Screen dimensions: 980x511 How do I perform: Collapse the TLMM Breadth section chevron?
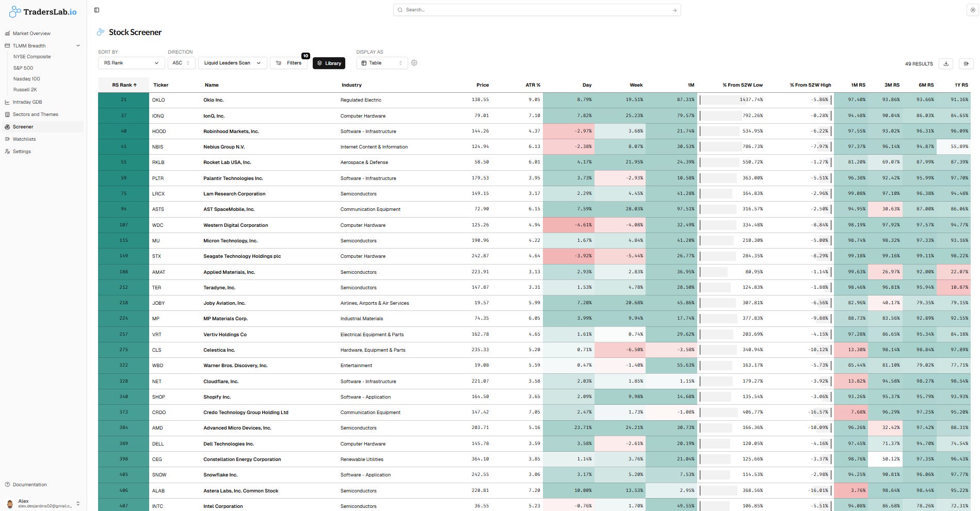(x=78, y=45)
